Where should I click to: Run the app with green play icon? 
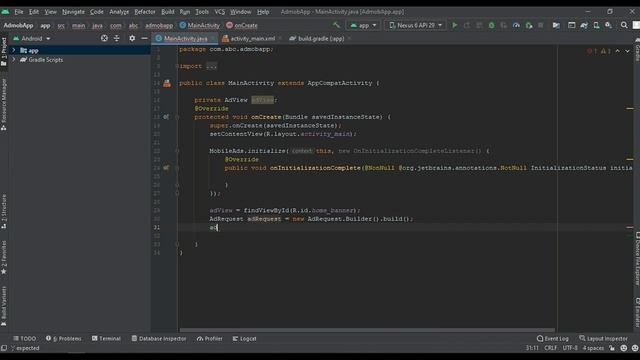pyautogui.click(x=454, y=25)
